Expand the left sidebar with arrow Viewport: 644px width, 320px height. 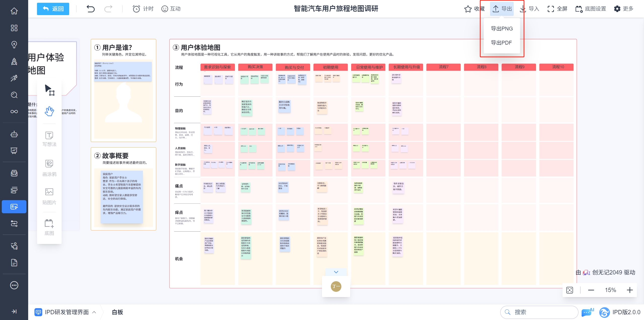(x=14, y=311)
